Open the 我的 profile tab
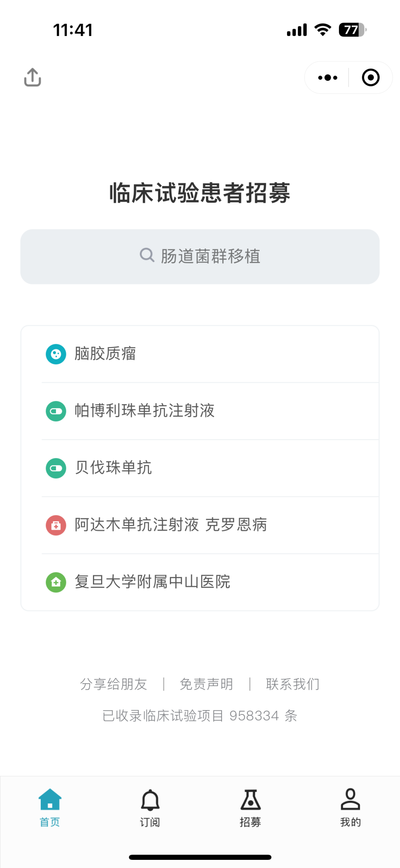The height and width of the screenshot is (868, 400). click(350, 808)
